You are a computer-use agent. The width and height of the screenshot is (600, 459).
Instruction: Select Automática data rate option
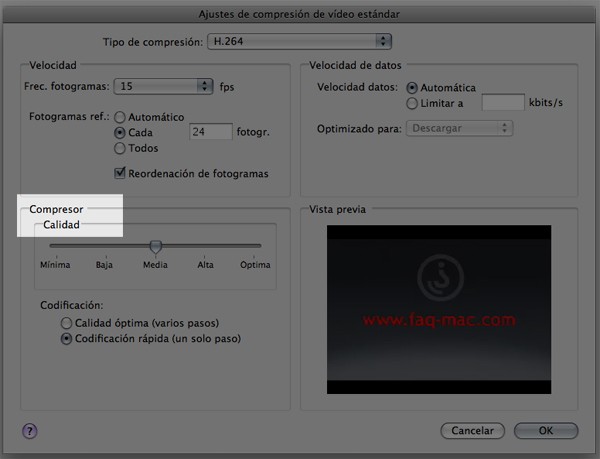pos(412,88)
